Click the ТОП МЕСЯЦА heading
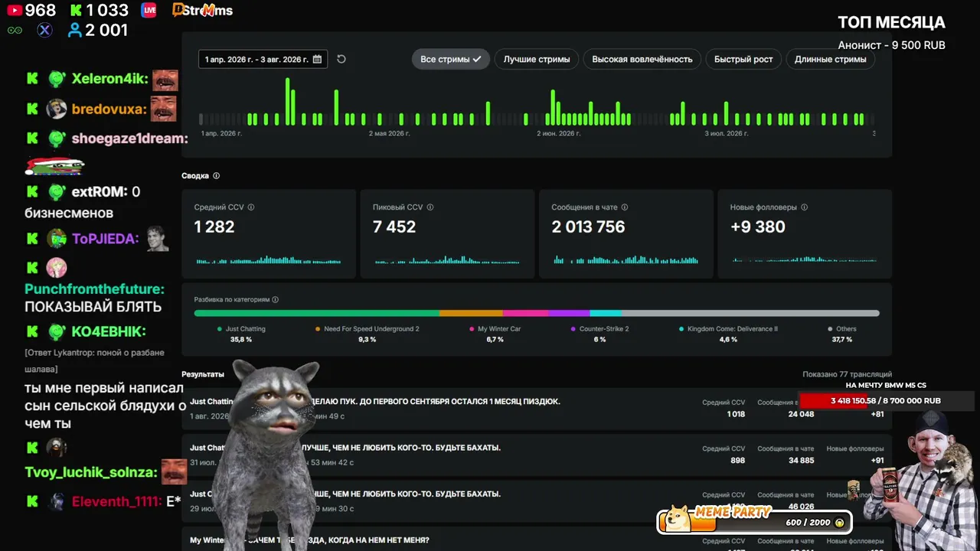Screen dimensions: 980x551 tap(891, 23)
